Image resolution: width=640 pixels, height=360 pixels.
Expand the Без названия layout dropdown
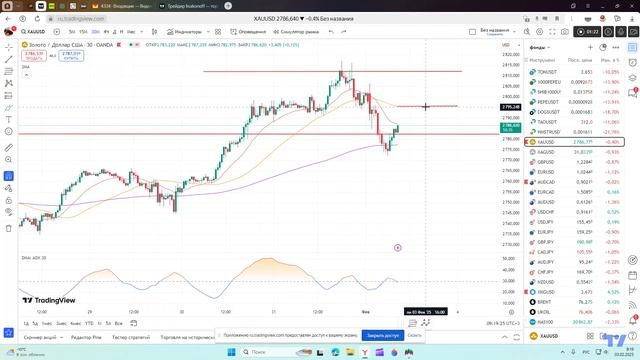(514, 31)
